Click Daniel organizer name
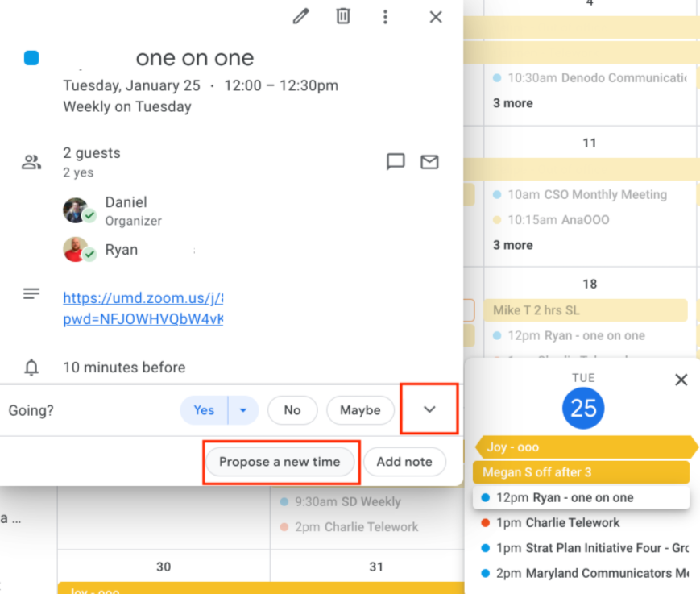Screen dimensions: 700x594 126,202
